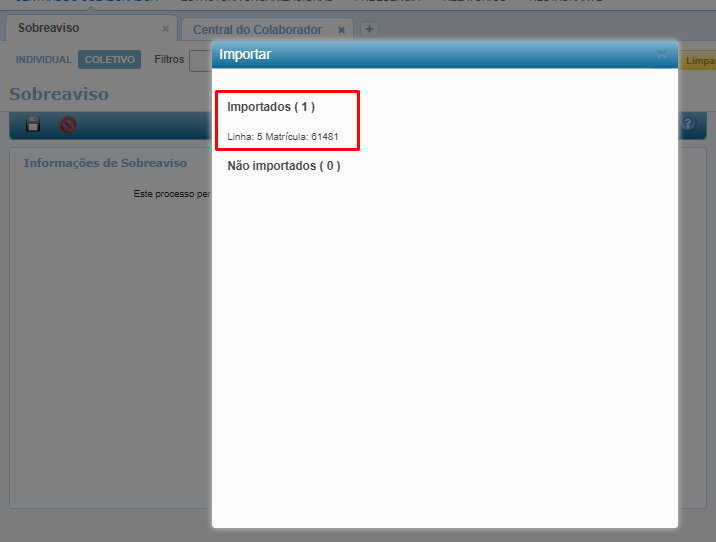Close the Central do Colaborador tab
Image resolution: width=716 pixels, height=542 pixels.
[x=341, y=30]
